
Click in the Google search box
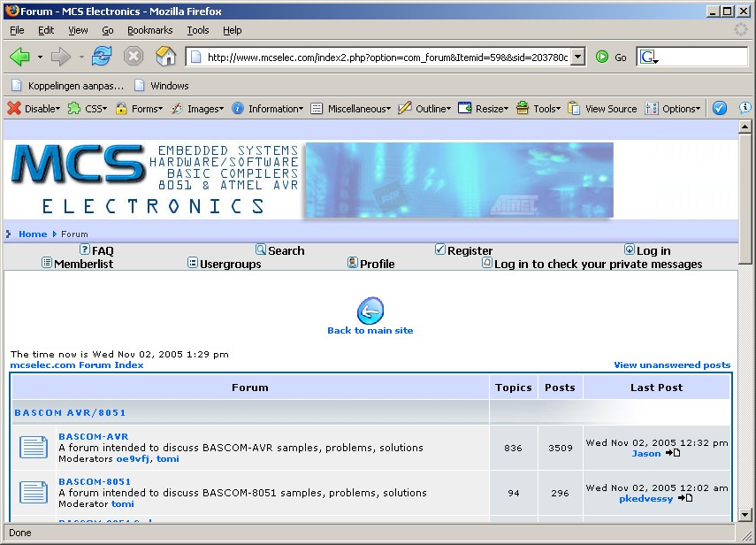[x=704, y=57]
